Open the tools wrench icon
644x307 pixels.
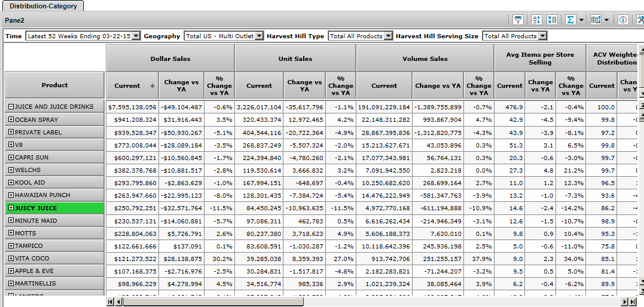pyautogui.click(x=640, y=20)
